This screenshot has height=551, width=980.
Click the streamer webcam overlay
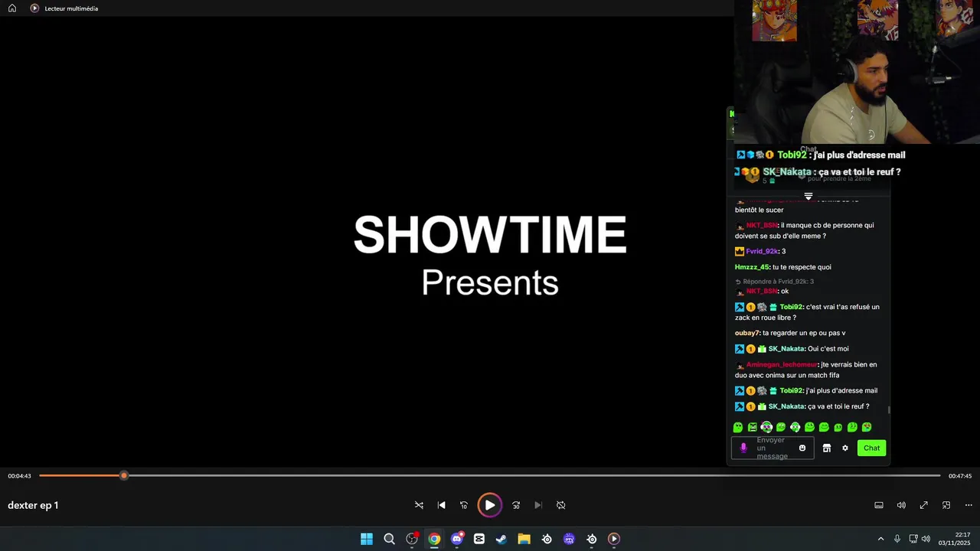pyautogui.click(x=857, y=72)
